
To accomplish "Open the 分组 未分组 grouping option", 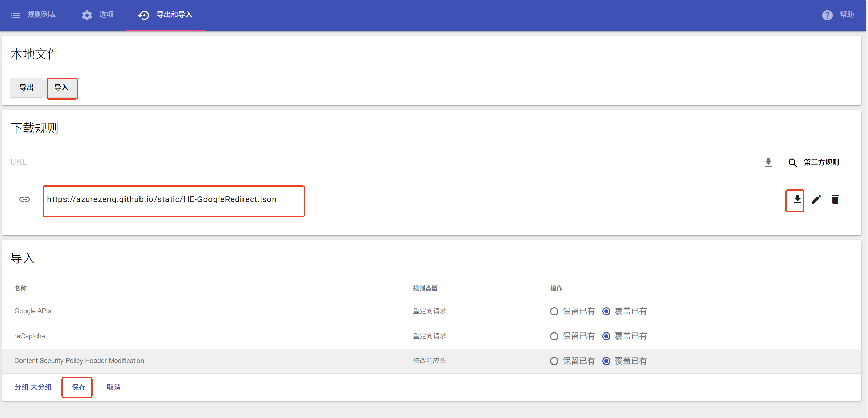I will click(x=33, y=387).
